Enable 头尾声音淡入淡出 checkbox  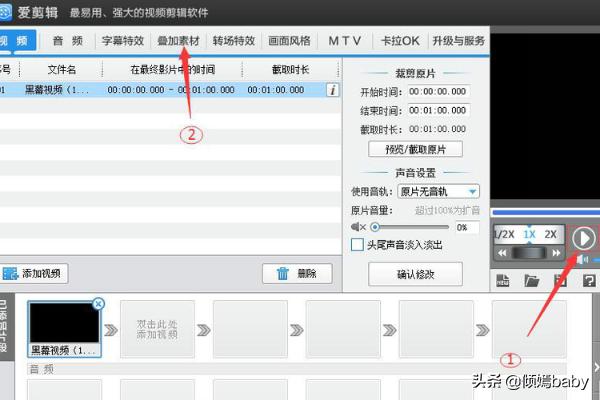tap(357, 245)
